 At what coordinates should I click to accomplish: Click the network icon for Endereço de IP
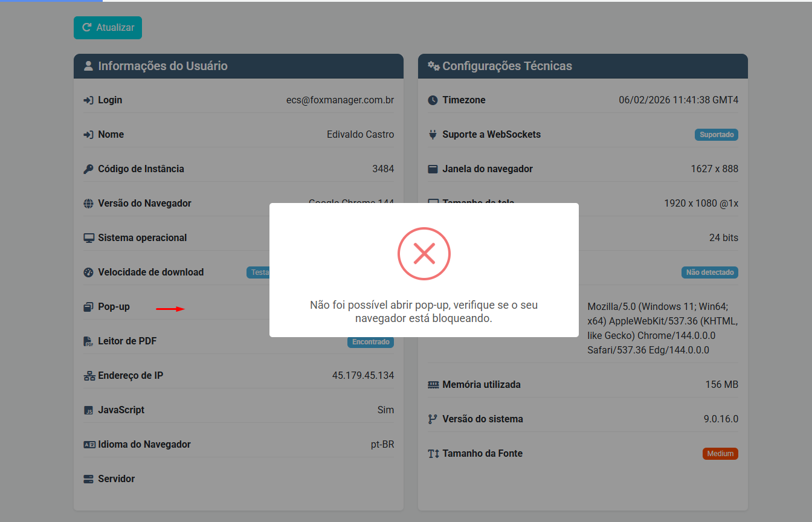coord(89,376)
